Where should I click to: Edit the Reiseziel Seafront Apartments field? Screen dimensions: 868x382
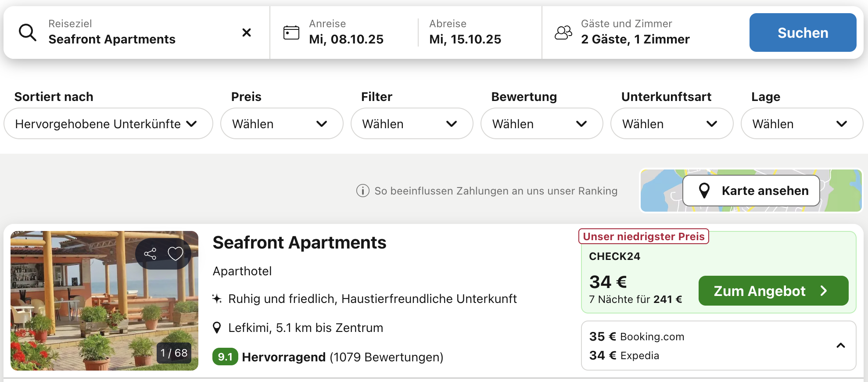136,32
